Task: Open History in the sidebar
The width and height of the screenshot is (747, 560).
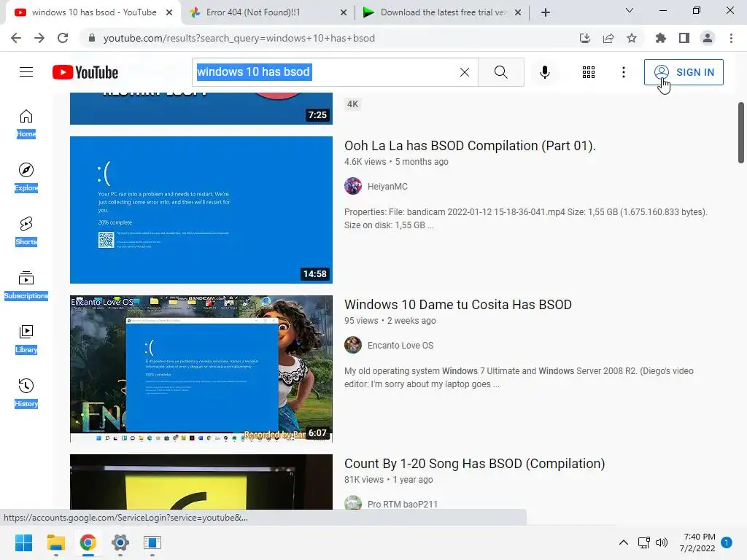Action: 26,393
